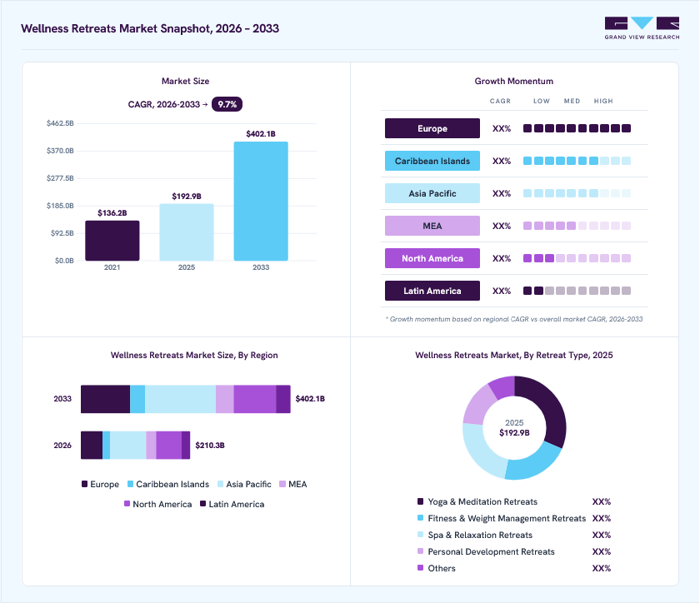Screen dimensions: 700x603
Task: Click the Caribbean Islands legend swatch
Action: (x=130, y=484)
